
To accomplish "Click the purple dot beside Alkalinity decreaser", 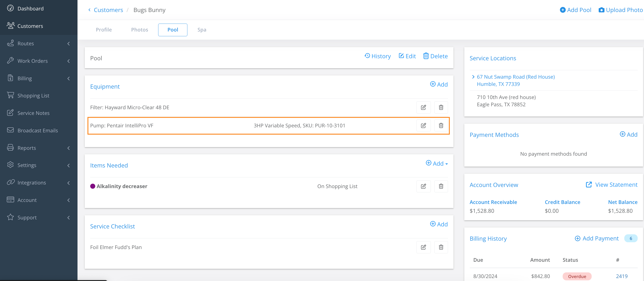I will (93, 186).
